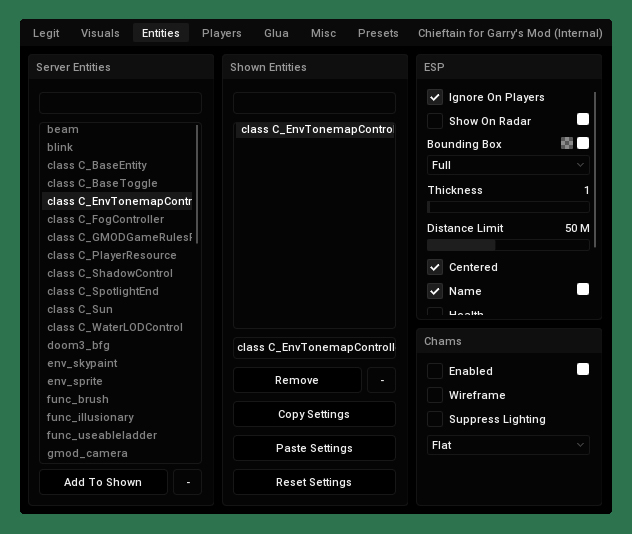The height and width of the screenshot is (534, 632).
Task: Click the Add To Shown button
Action: pos(103,482)
